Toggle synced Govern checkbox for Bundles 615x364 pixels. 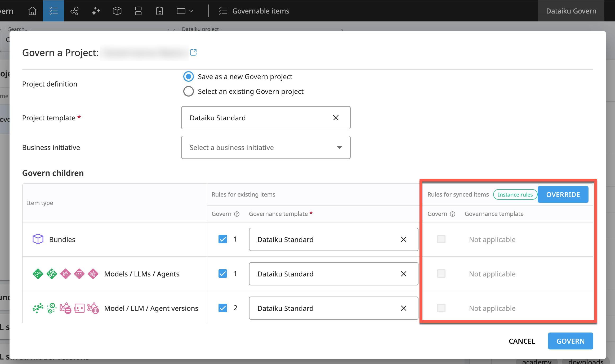coord(441,239)
